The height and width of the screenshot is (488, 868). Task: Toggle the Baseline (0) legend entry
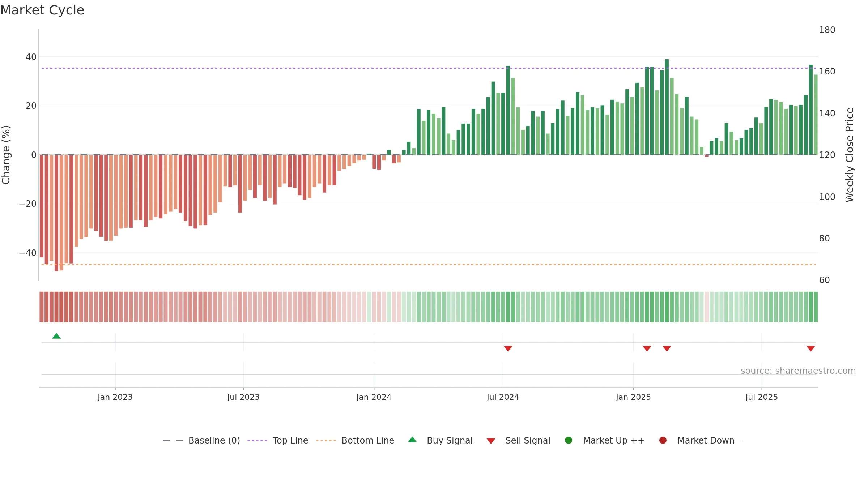click(201, 440)
